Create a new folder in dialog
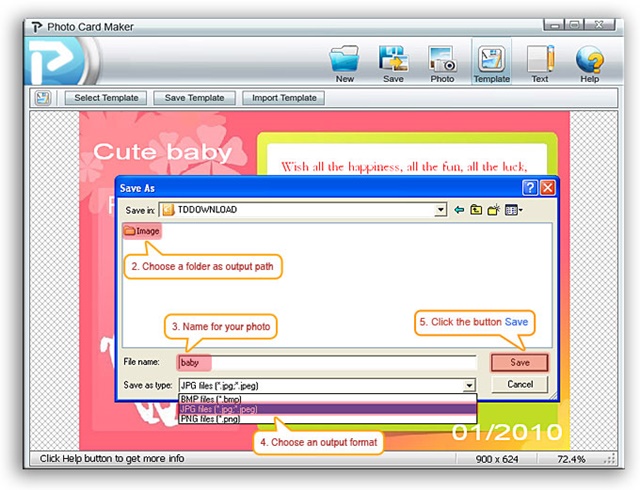Screen dimensions: 640x490 pyautogui.click(x=494, y=210)
